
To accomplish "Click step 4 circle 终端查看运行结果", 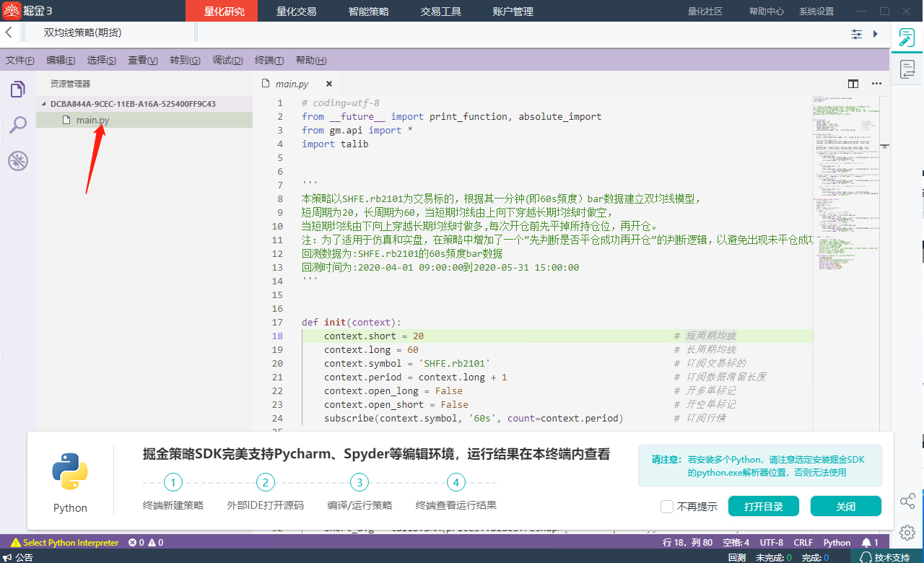I will coord(456,482).
